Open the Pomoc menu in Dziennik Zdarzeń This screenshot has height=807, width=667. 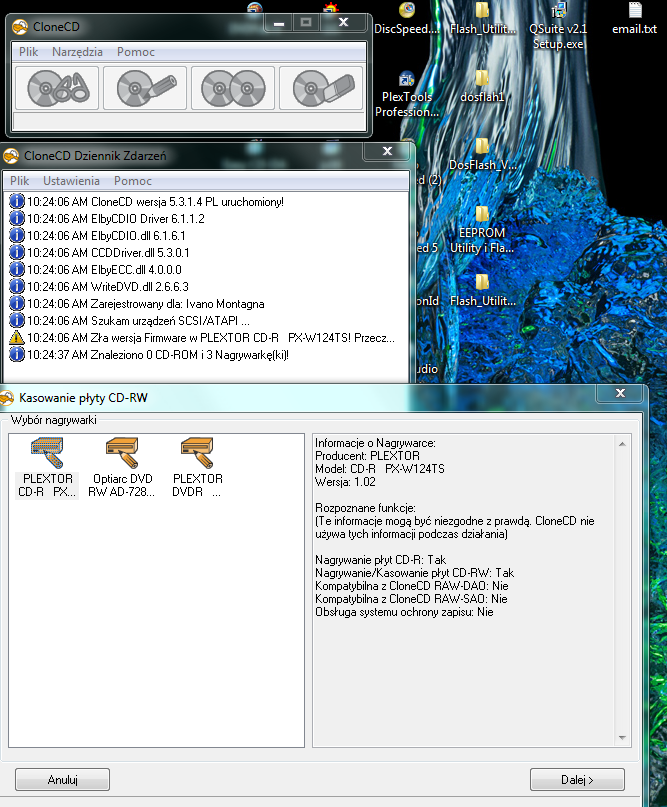(133, 181)
